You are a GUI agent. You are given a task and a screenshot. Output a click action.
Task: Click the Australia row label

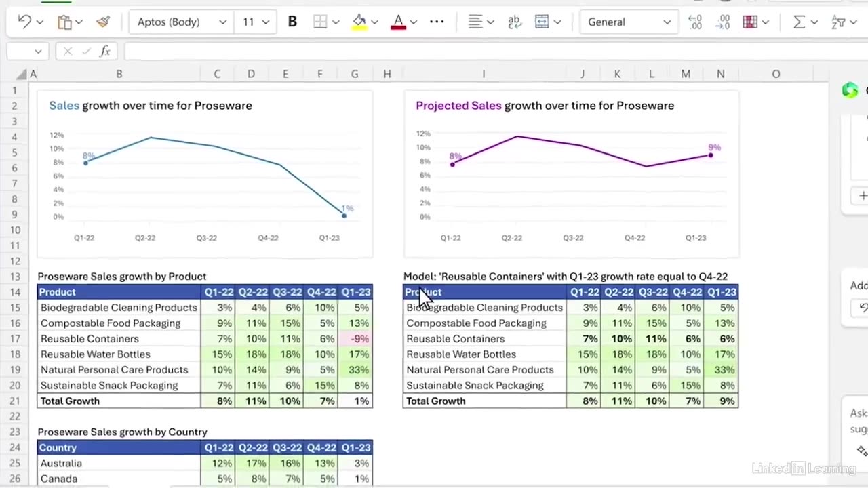click(61, 464)
